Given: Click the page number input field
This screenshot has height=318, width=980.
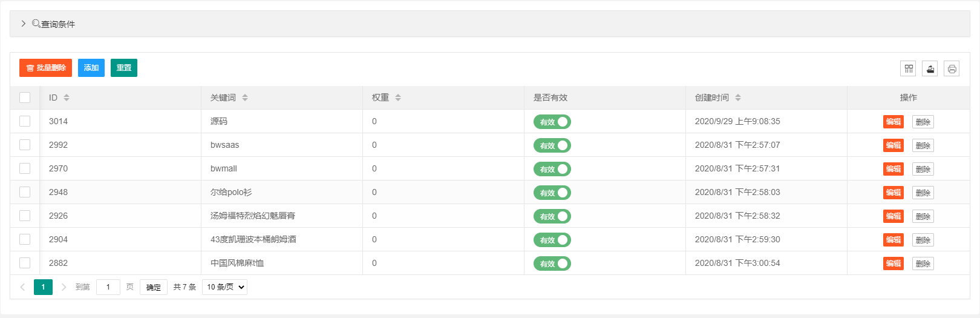Looking at the screenshot, I should click(108, 287).
